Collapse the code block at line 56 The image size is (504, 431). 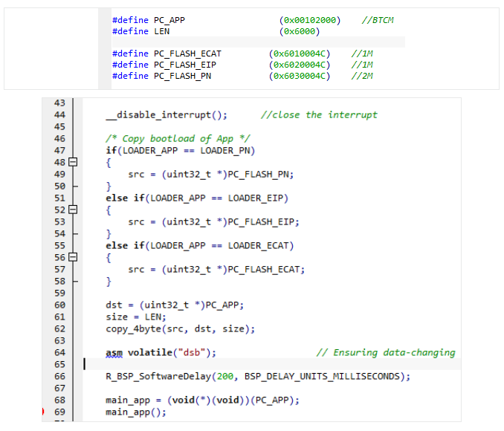coord(73,257)
